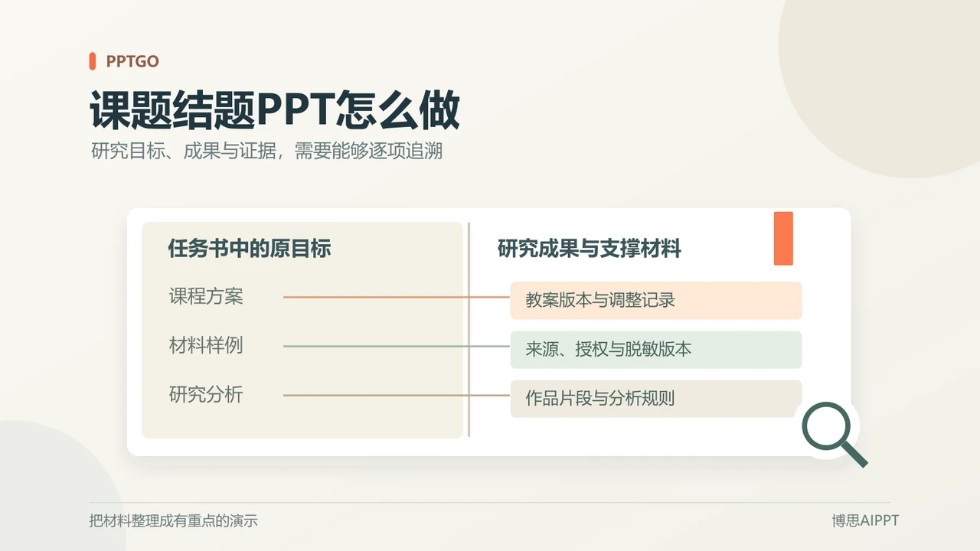Click the 博思AIPPT footer label

(866, 521)
